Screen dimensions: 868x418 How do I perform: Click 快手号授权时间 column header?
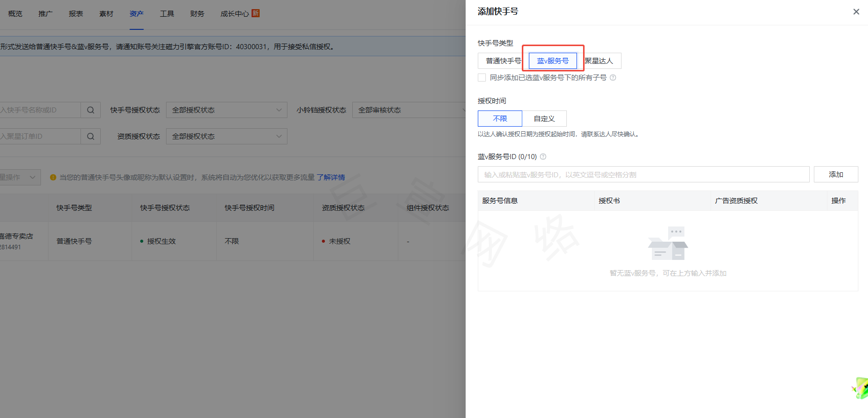[250, 208]
